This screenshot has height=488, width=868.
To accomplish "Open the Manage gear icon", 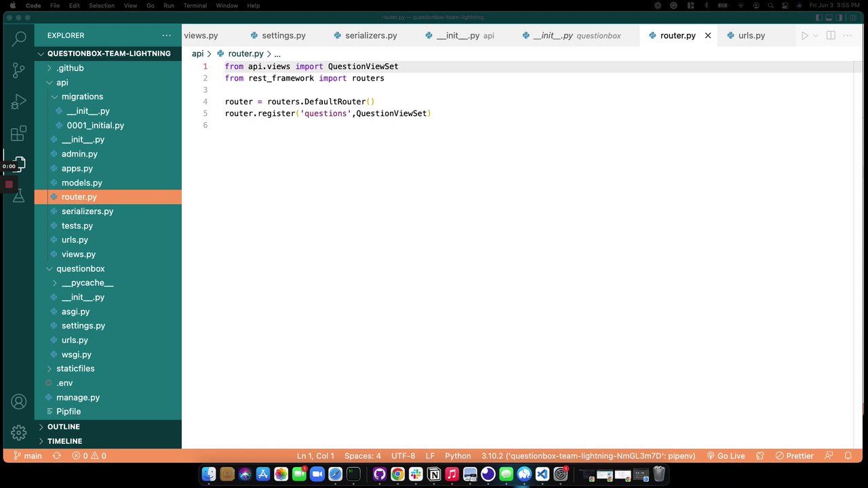I will click(x=19, y=432).
